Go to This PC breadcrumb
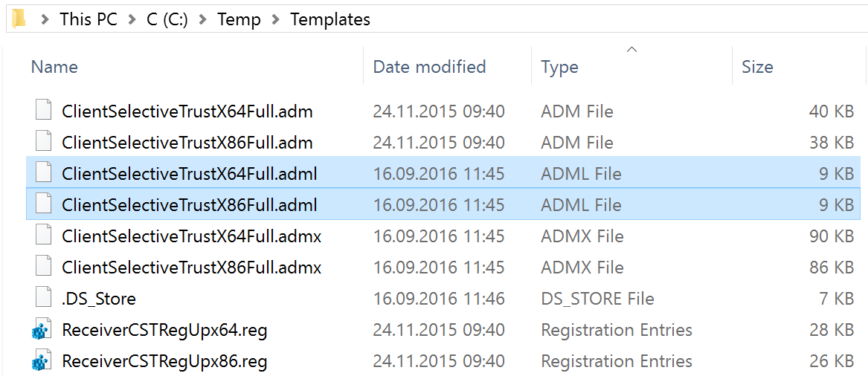This screenshot has height=376, width=868. click(89, 20)
